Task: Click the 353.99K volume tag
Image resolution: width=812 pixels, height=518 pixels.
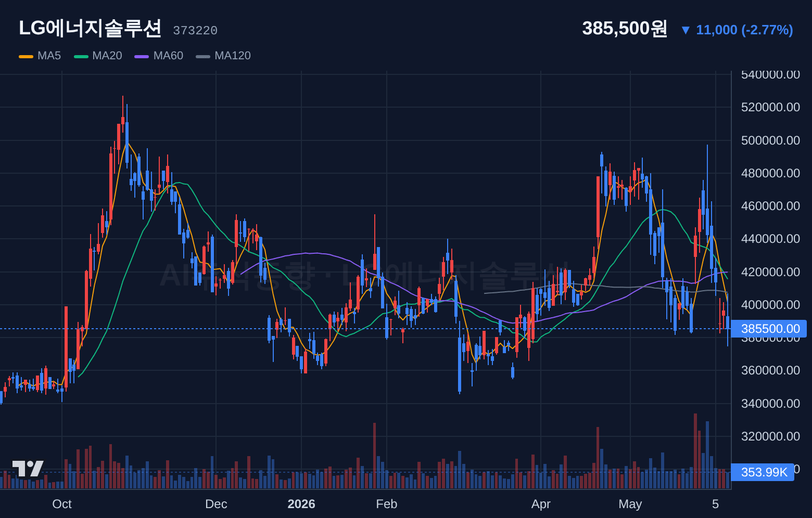Action: [x=763, y=472]
